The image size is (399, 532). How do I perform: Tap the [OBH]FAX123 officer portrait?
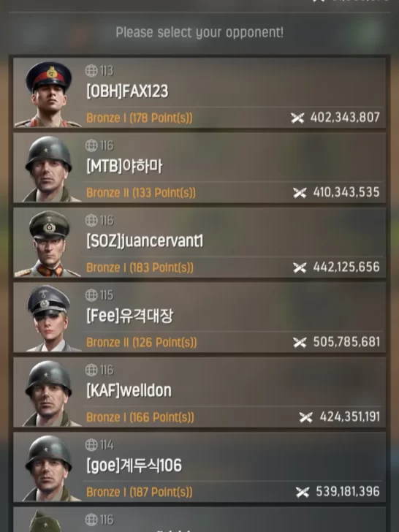click(48, 94)
